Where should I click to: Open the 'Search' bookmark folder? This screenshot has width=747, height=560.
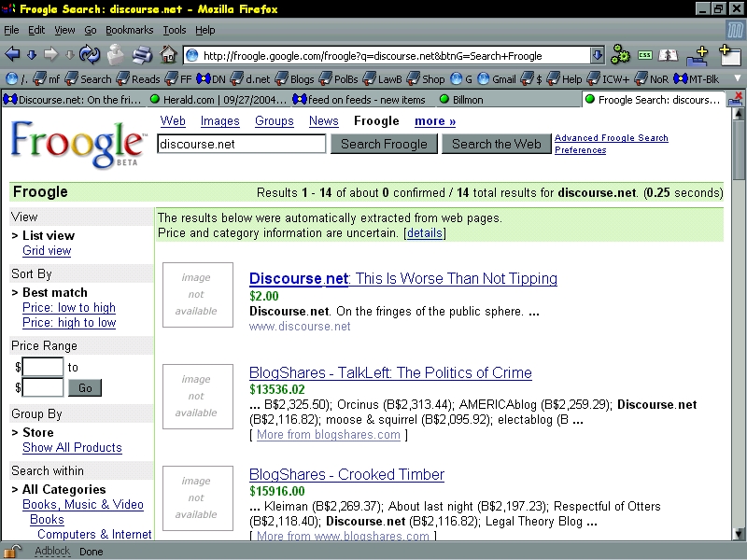(88, 79)
